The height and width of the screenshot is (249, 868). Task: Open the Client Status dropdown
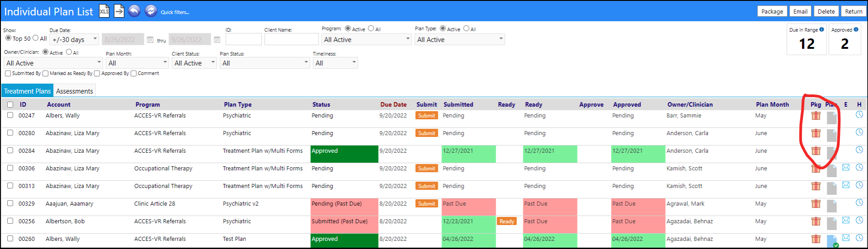pos(194,63)
